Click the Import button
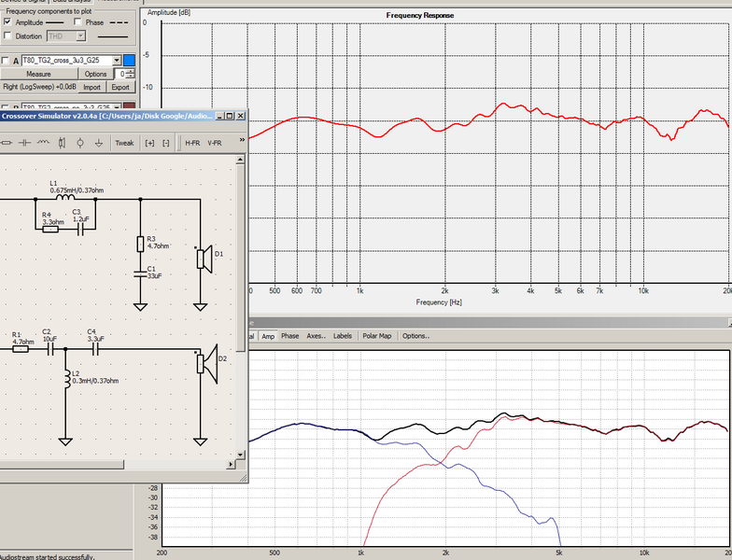Screen dimensions: 732x560 click(x=91, y=87)
